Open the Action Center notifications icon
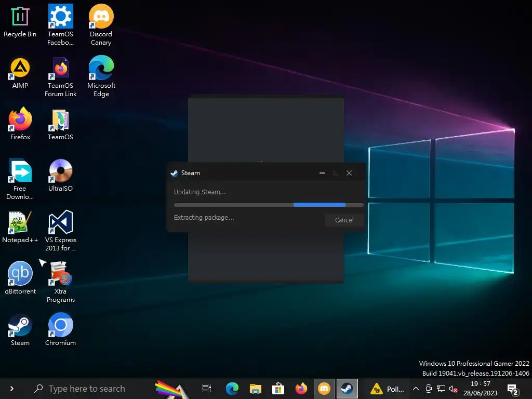 coord(513,390)
